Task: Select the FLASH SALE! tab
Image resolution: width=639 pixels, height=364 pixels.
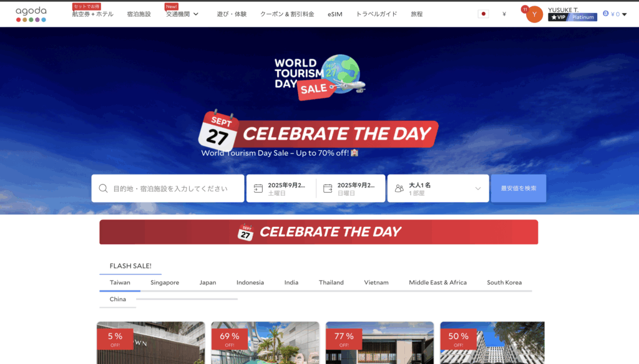Action: (130, 266)
